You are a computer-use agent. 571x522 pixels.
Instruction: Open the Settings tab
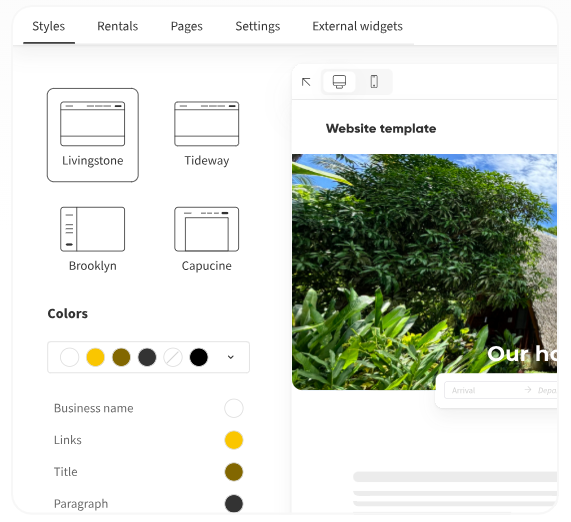point(257,26)
